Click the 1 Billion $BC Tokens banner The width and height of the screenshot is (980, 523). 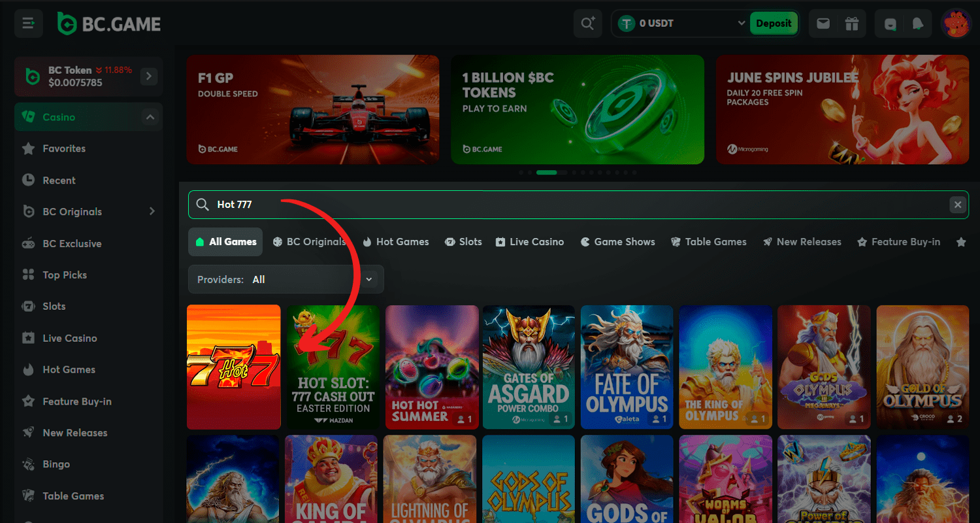coord(578,109)
